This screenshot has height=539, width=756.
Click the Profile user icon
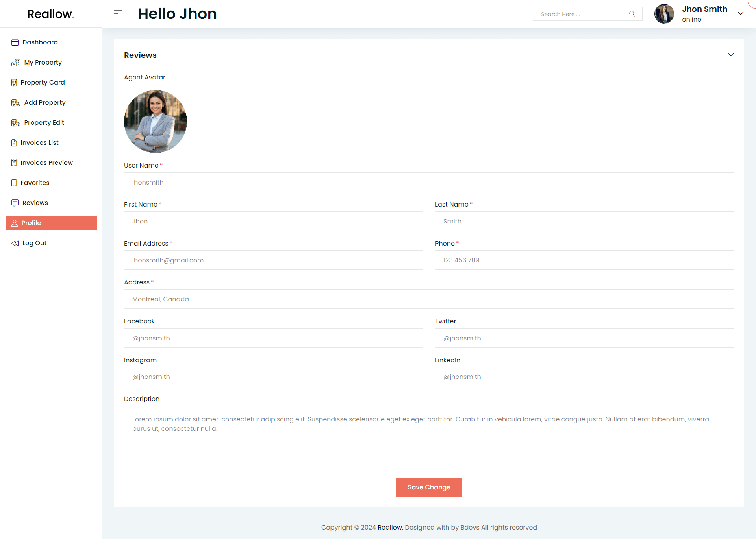[15, 223]
